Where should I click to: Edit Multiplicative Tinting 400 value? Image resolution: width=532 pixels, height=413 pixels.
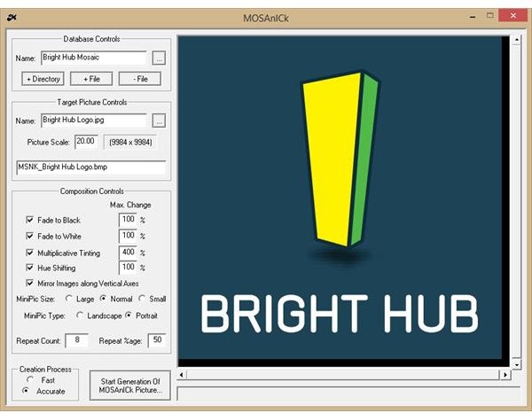128,253
